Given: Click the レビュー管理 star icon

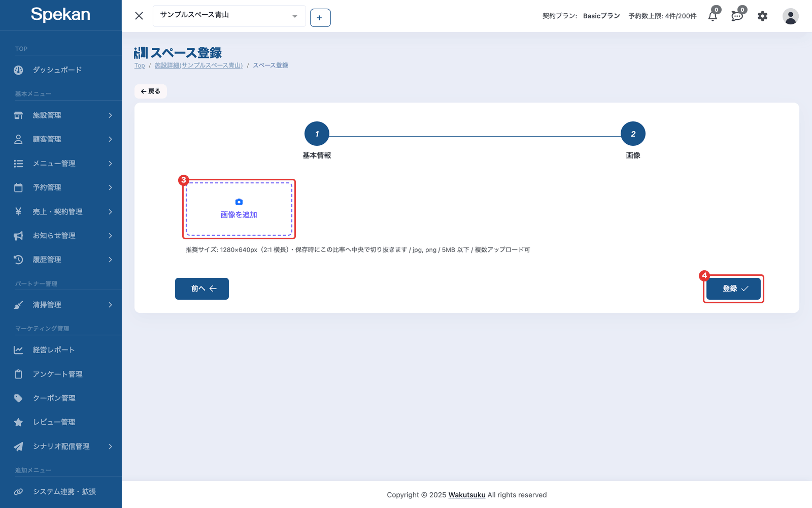Looking at the screenshot, I should (x=18, y=422).
